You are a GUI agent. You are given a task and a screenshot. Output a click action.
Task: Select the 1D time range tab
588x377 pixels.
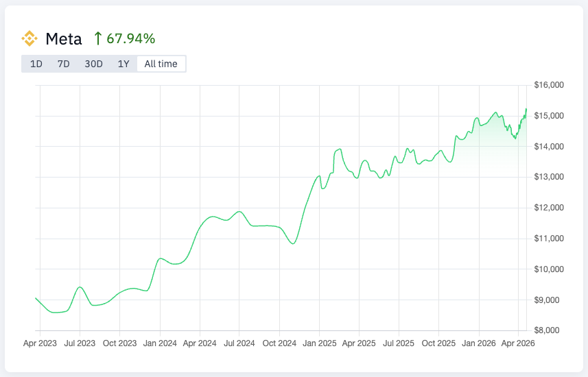point(36,64)
